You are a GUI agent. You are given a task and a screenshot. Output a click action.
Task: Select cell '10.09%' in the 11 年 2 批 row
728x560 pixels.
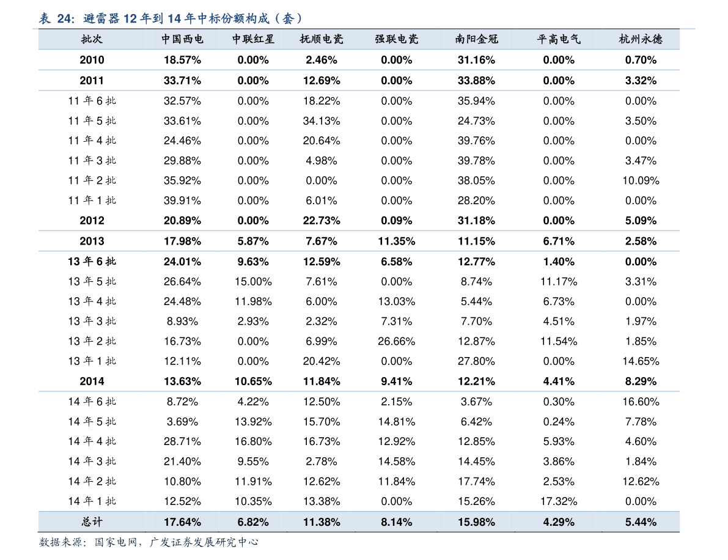coord(641,180)
